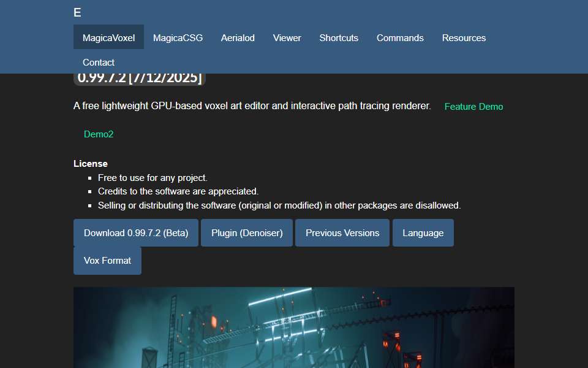The height and width of the screenshot is (368, 588).
Task: Click Download 0.99.7.2 (Beta) button
Action: click(136, 233)
